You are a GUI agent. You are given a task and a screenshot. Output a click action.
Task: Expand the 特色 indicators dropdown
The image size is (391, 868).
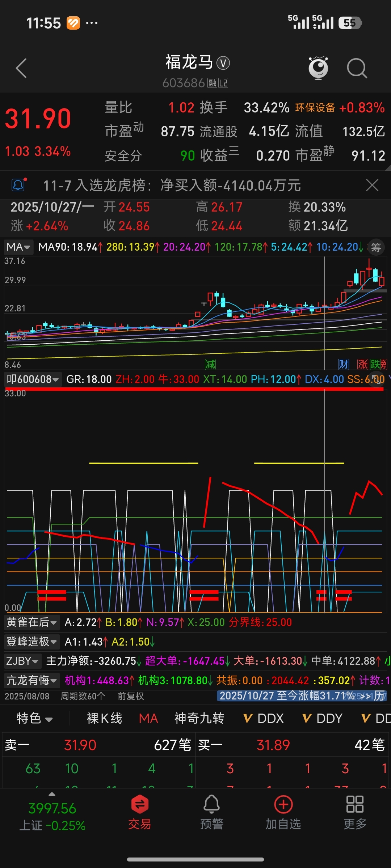pos(35,718)
